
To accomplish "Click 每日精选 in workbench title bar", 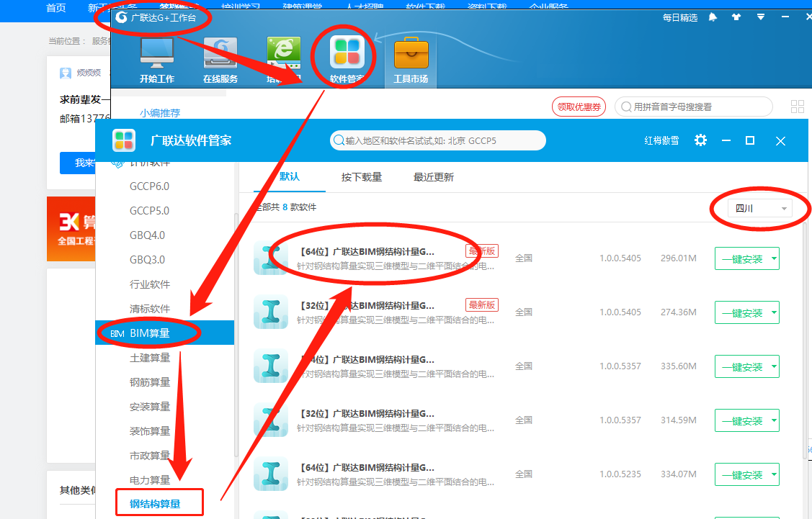I will coord(680,17).
